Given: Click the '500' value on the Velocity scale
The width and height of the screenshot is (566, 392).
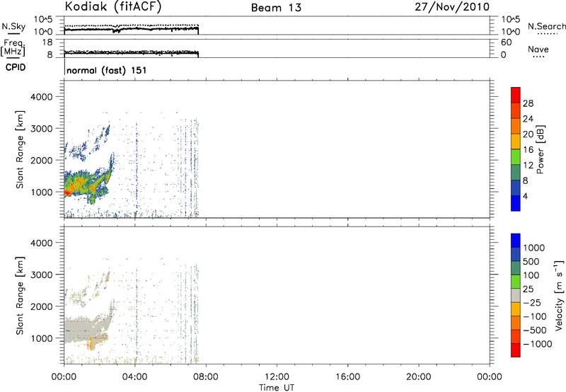Looking at the screenshot, I should pyautogui.click(x=531, y=262).
